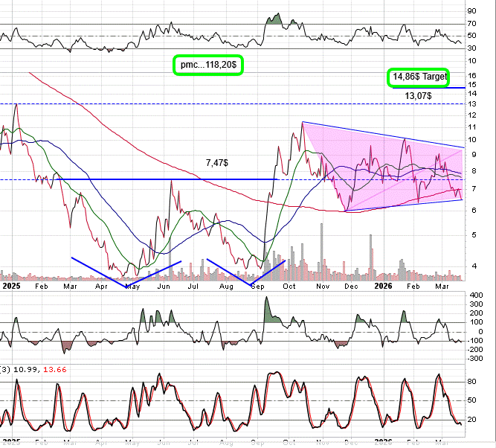The height and width of the screenshot is (448, 496).
Task: Click the "400" tick on the oscillator scale
Action: click(x=474, y=296)
